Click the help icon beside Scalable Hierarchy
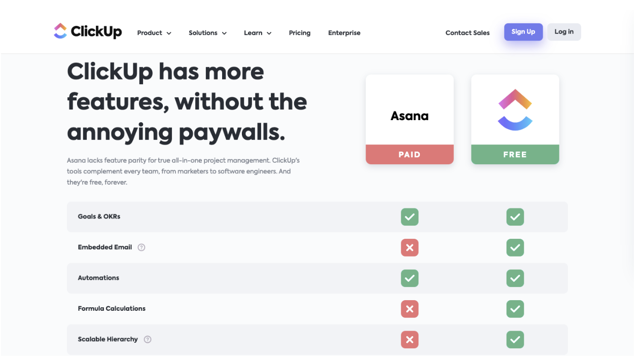 pyautogui.click(x=148, y=340)
